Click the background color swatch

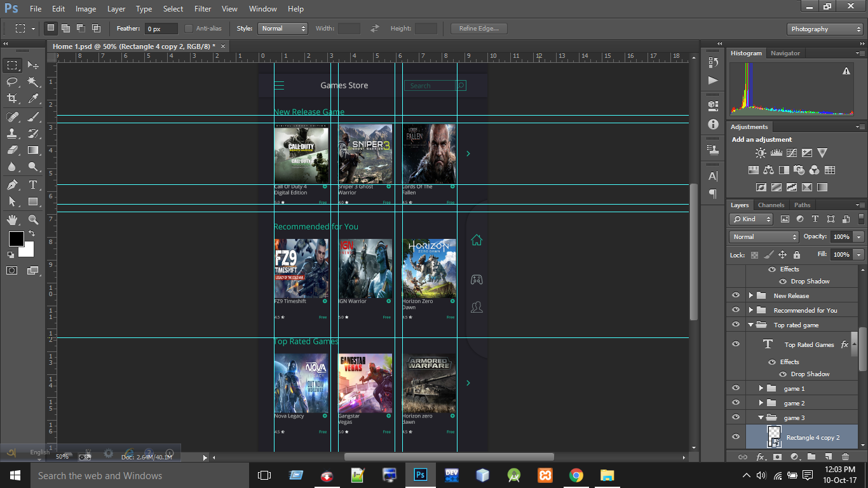(27, 250)
